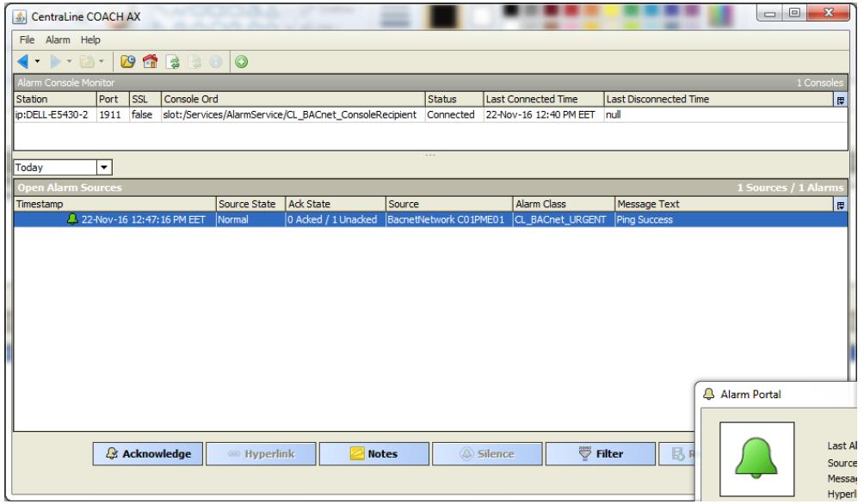Screen dimensions: 864x504
Task: Click the Forward arrow icon
Action: tap(56, 62)
